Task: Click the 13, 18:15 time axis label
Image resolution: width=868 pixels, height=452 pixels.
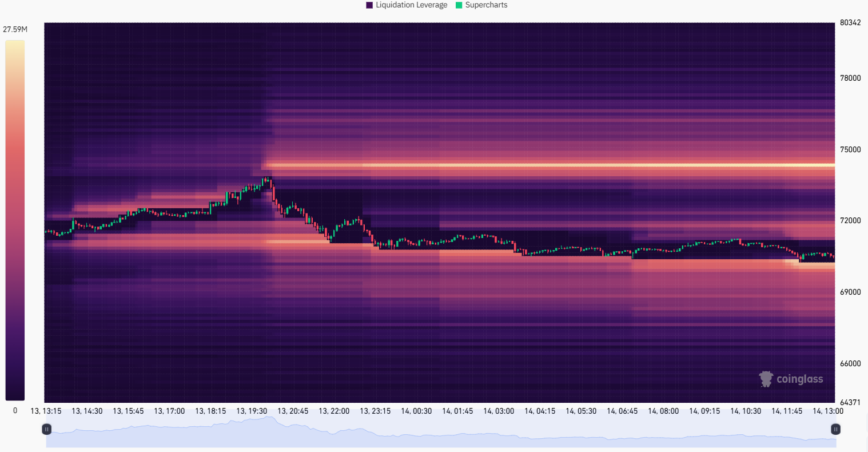Action: (x=210, y=411)
